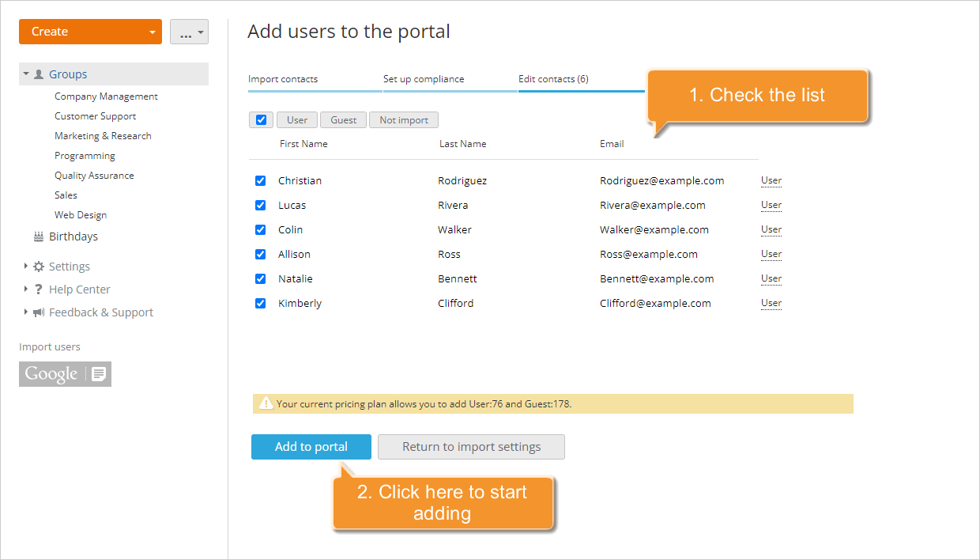Expand the Settings section
The width and height of the screenshot is (980, 560).
pos(24,266)
